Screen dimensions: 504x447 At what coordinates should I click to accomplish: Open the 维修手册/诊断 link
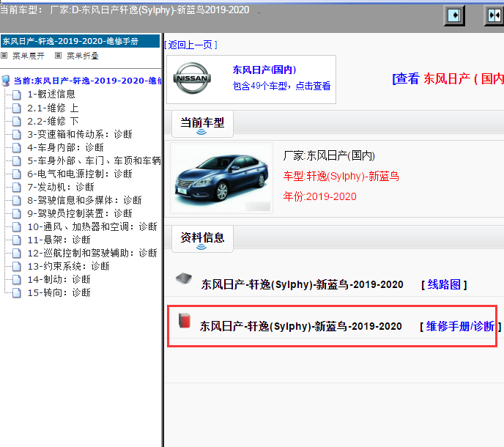click(460, 326)
